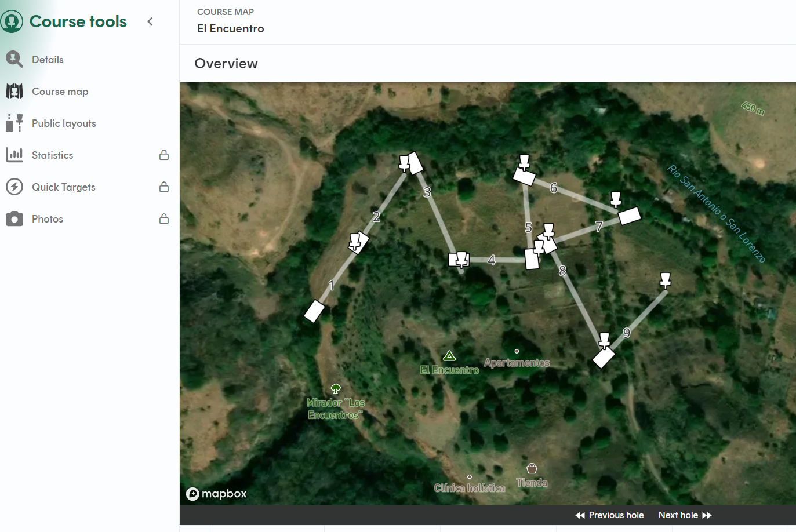Select the hole 9 basket marker
796x532 pixels.
666,280
